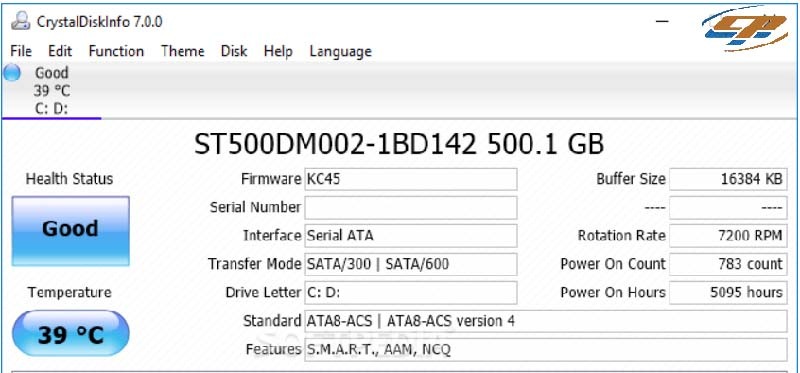Viewport: 800px width, 373px height.
Task: Click the disk model title ST500DM002-1BD142 500.1 GB
Action: pyautogui.click(x=399, y=144)
